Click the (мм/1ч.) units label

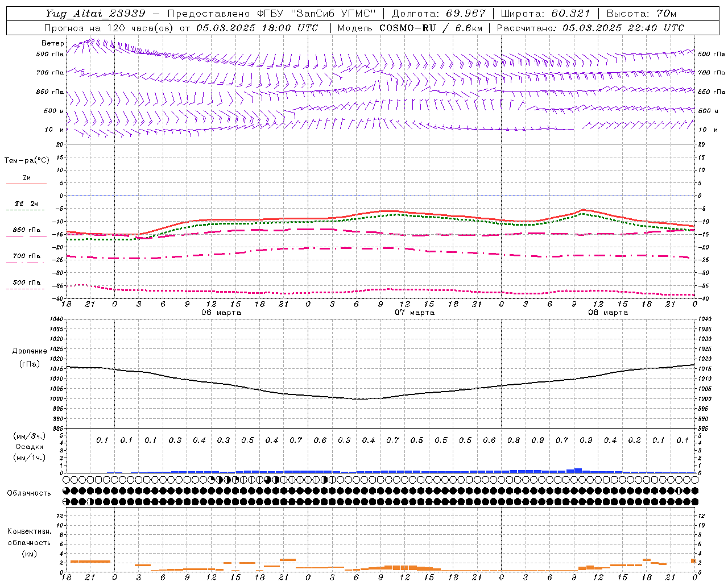30,458
